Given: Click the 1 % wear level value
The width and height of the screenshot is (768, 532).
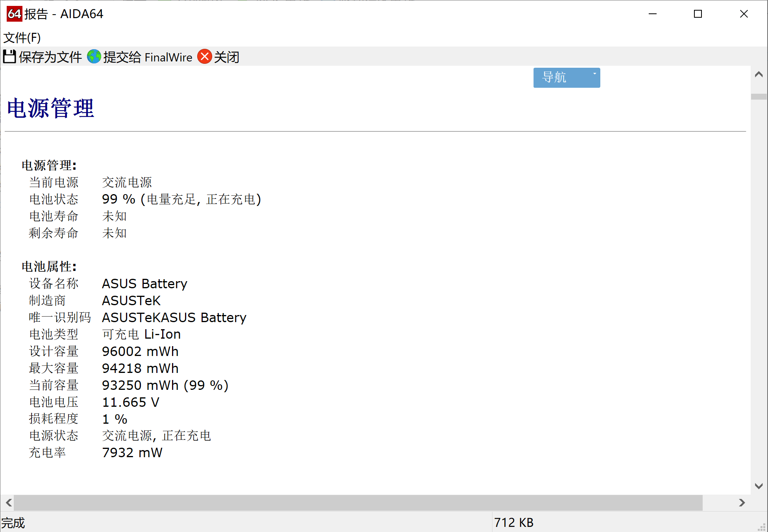Looking at the screenshot, I should [x=115, y=419].
